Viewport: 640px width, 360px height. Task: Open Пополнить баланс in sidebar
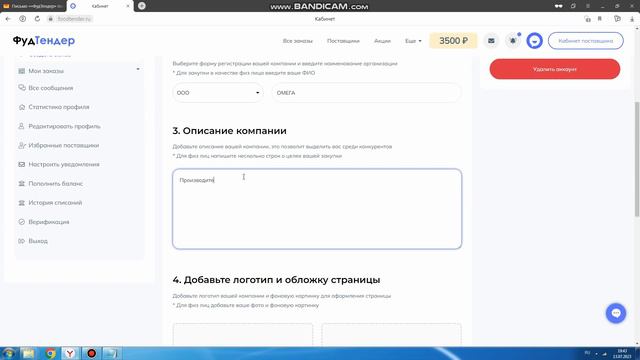pos(56,184)
